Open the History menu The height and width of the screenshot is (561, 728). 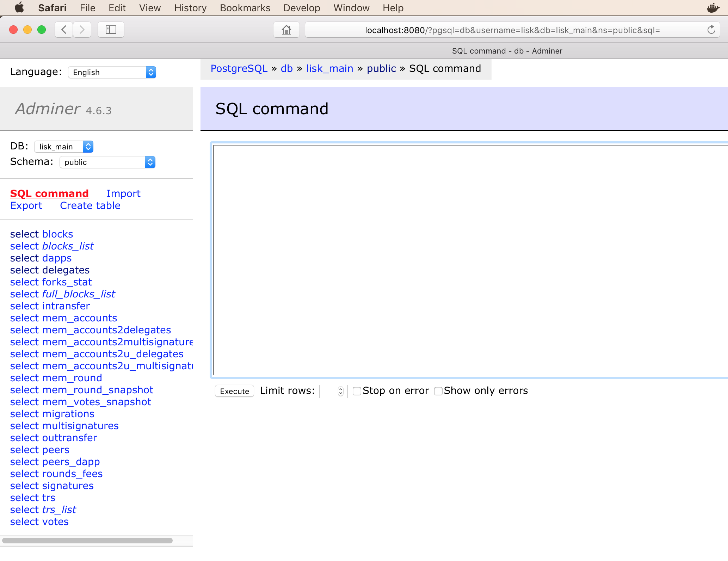coord(190,8)
